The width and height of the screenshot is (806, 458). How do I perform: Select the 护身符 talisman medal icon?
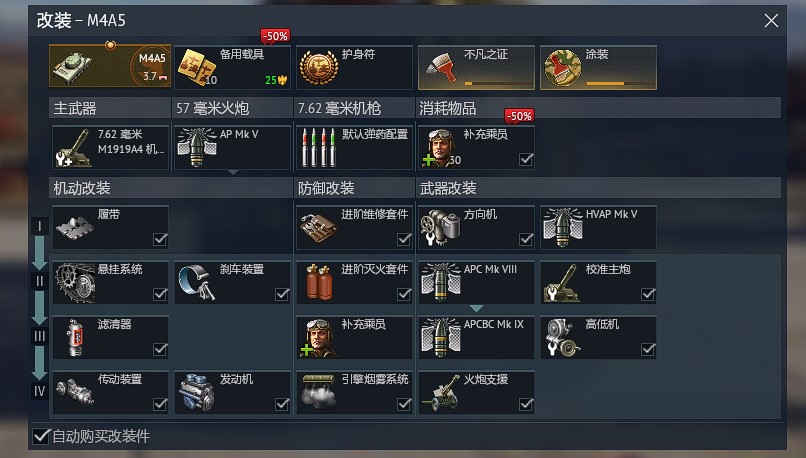[x=319, y=68]
